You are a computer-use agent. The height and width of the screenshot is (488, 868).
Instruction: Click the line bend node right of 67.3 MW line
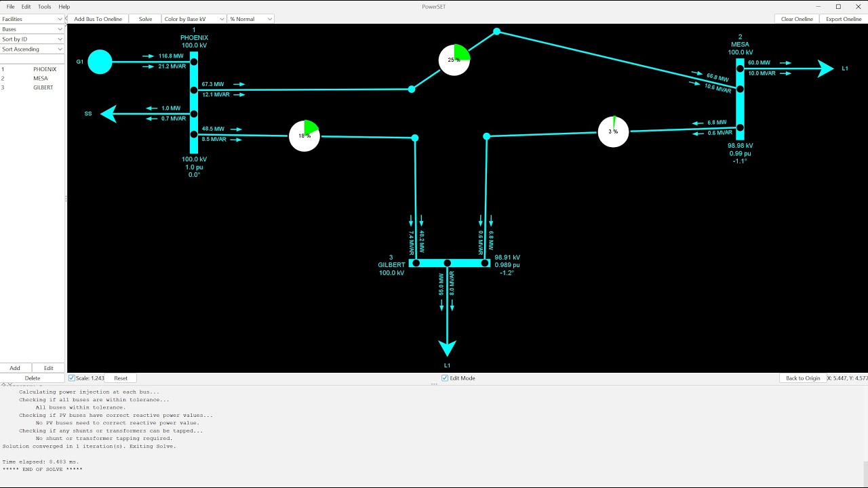(x=412, y=89)
